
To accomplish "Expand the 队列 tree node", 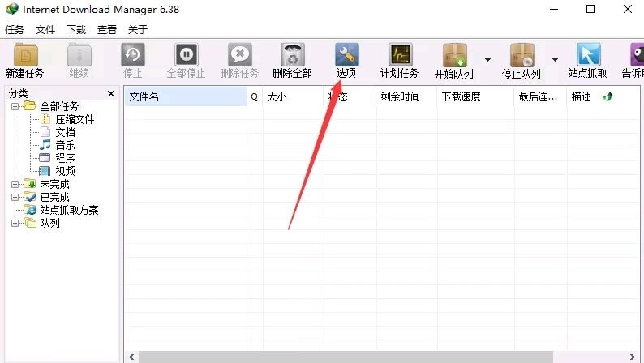I will coord(15,223).
